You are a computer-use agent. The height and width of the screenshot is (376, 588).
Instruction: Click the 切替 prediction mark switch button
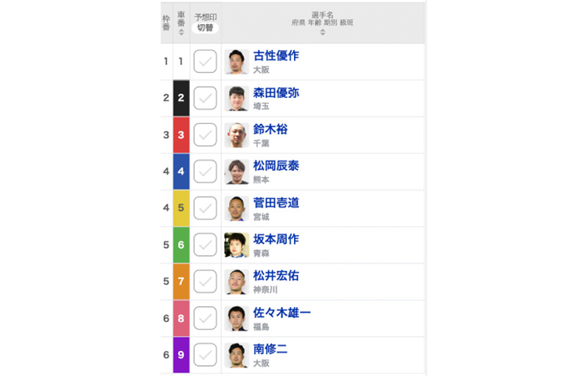(x=205, y=27)
